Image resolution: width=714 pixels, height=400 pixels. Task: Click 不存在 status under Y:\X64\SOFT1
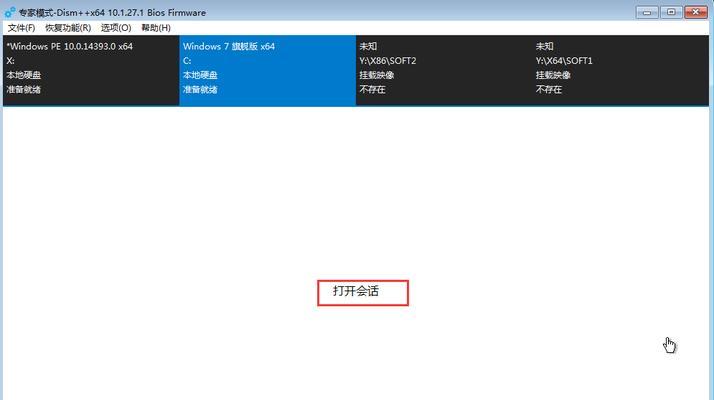[x=549, y=89]
